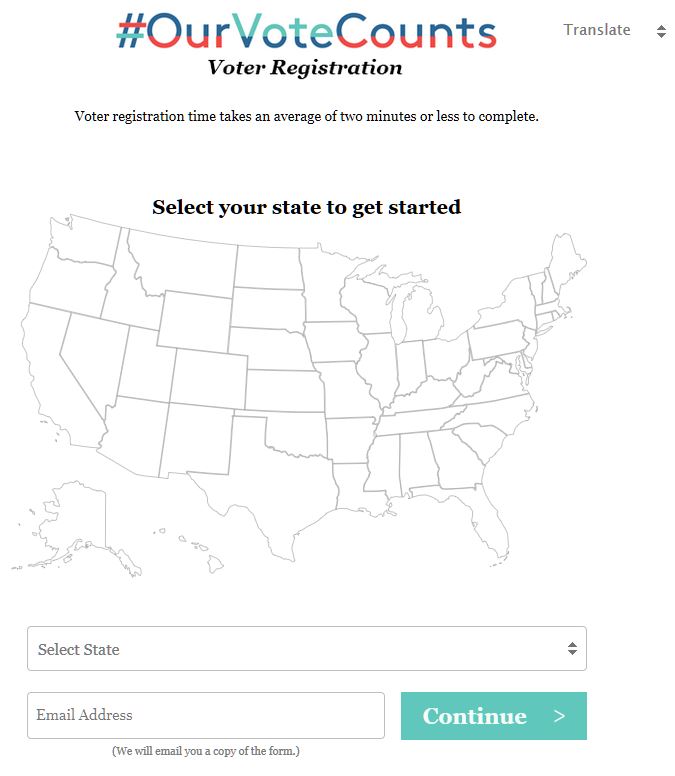Image resolution: width=675 pixels, height=776 pixels.
Task: Click the Continue button
Action: click(x=494, y=716)
